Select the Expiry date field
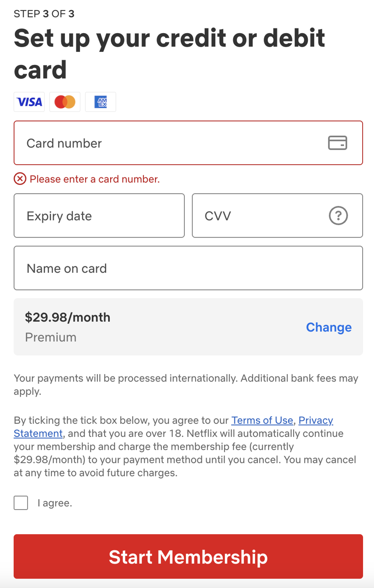The height and width of the screenshot is (588, 374). coord(99,216)
